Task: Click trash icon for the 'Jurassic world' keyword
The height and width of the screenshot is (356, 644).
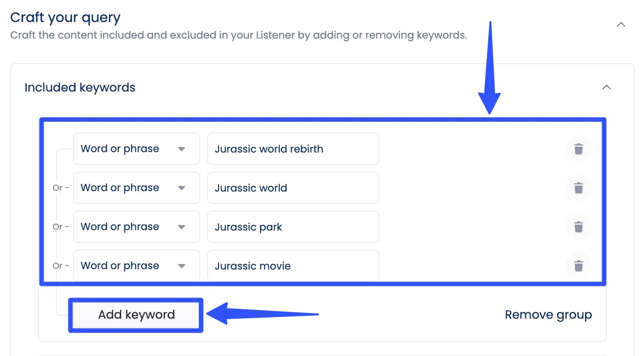Action: pyautogui.click(x=578, y=188)
